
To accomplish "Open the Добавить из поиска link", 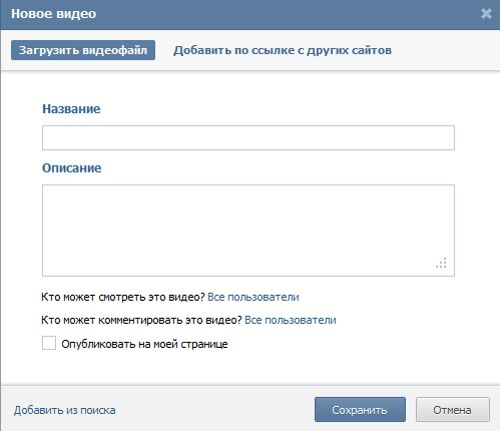I will [65, 410].
